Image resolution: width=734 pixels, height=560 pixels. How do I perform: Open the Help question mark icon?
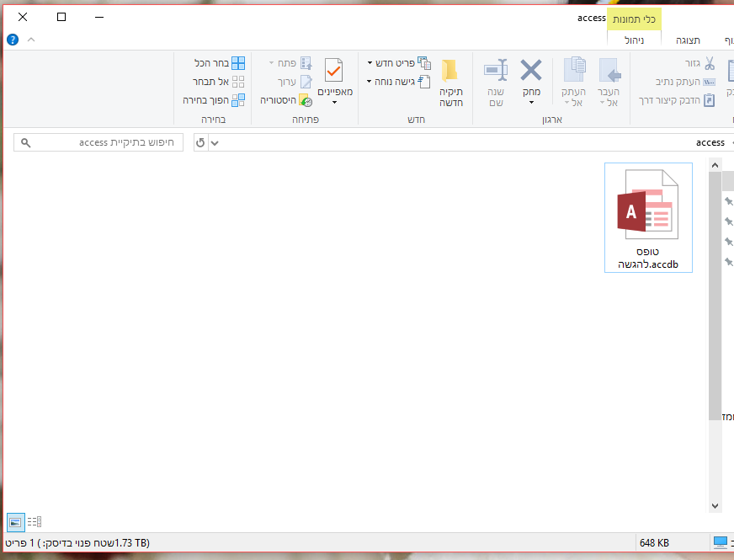[13, 40]
